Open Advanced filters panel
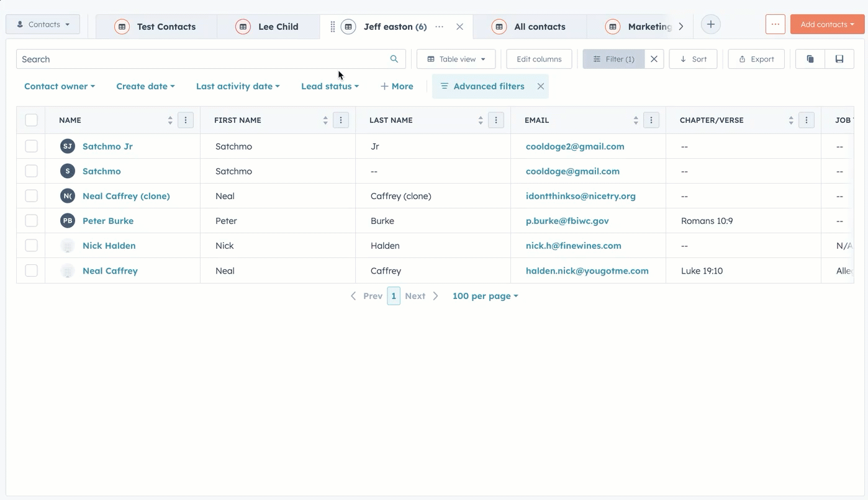The image size is (868, 500). pyautogui.click(x=482, y=86)
